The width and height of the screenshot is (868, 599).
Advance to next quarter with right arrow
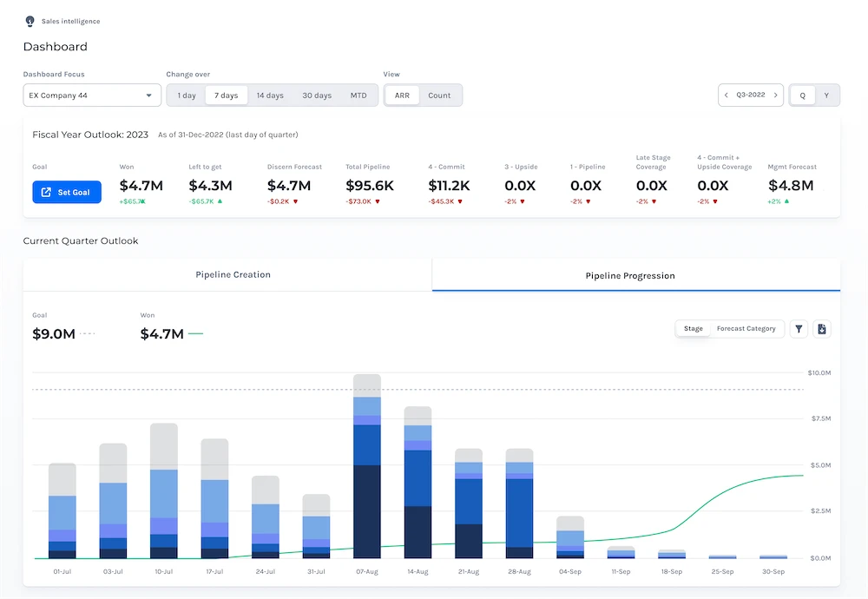(776, 95)
